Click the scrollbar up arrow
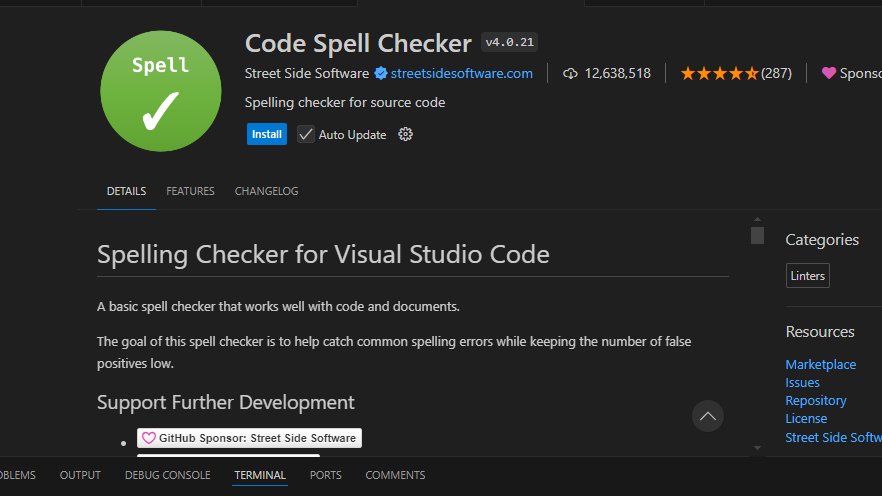Image resolution: width=882 pixels, height=496 pixels. coord(758,219)
